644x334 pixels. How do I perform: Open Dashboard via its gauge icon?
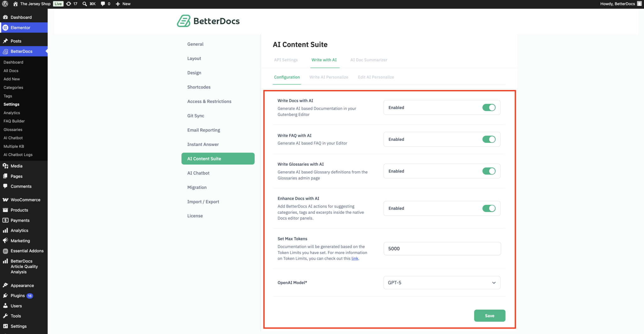coord(5,17)
